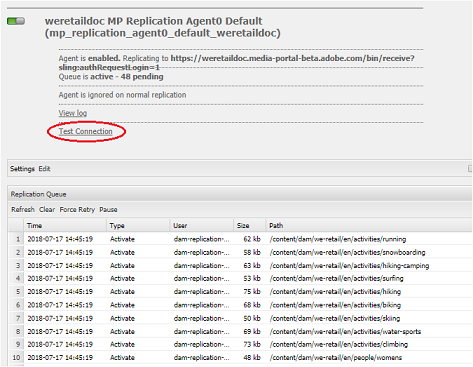The image size is (473, 367).
Task: Click the green agent status indicator
Action: coord(16,21)
